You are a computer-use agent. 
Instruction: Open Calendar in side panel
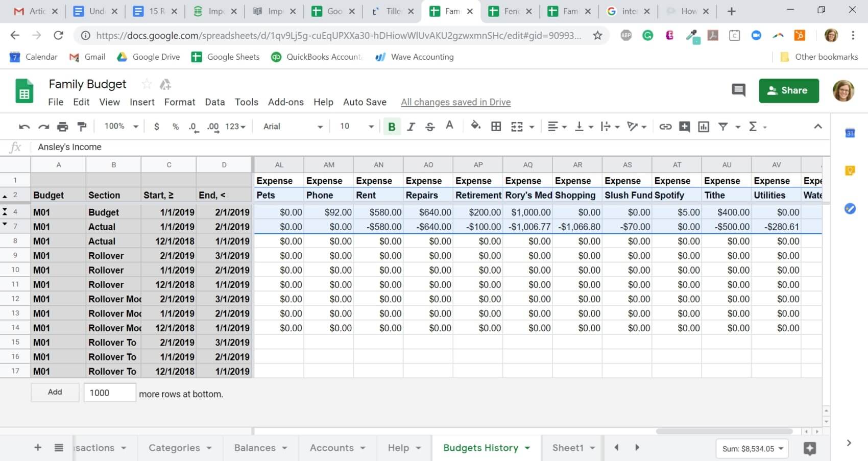tap(850, 133)
